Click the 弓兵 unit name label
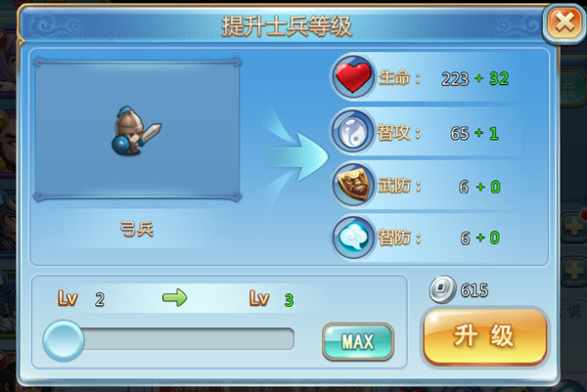The width and height of the screenshot is (587, 392). tap(137, 230)
